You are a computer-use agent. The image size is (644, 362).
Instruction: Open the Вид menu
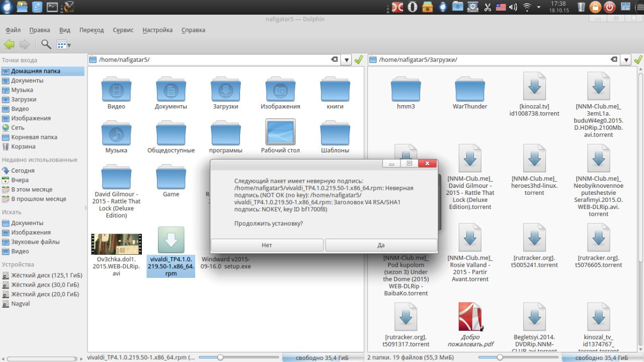pos(64,30)
